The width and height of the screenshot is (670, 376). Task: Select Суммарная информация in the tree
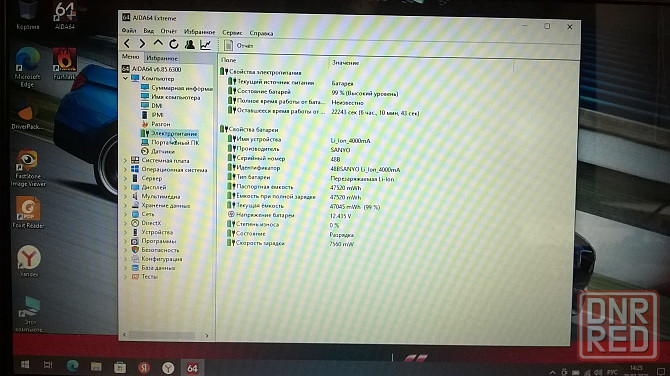click(x=176, y=88)
